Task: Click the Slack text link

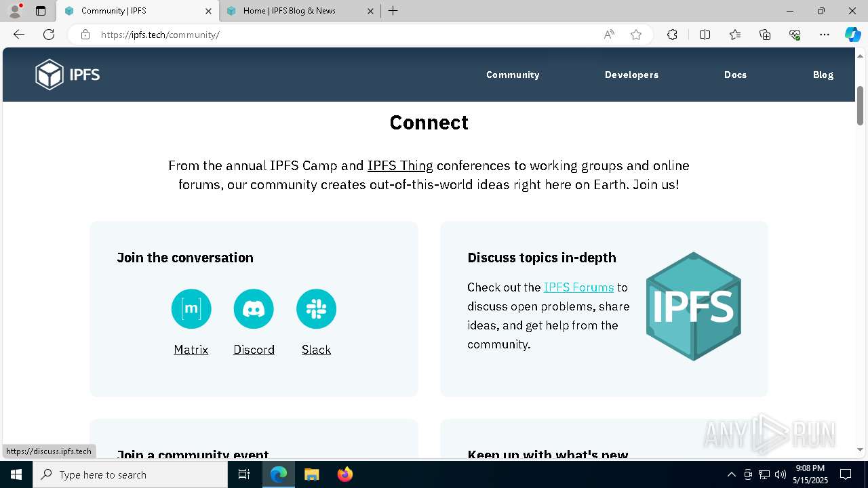Action: point(316,350)
